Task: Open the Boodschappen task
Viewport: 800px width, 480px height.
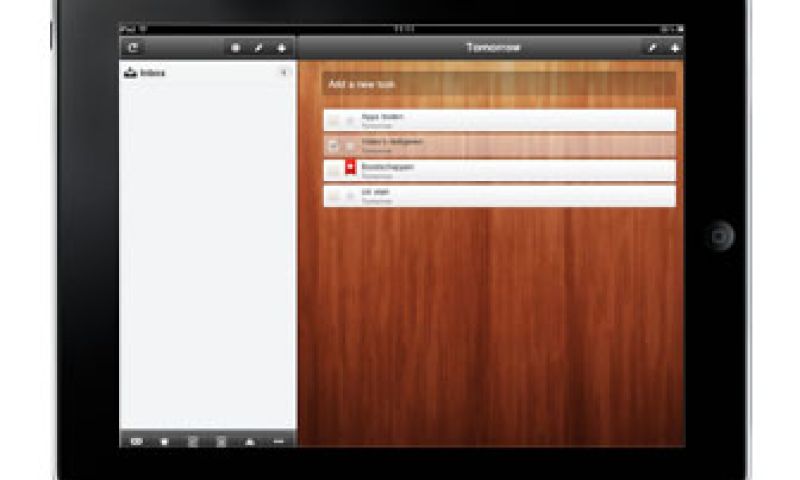Action: [499, 171]
